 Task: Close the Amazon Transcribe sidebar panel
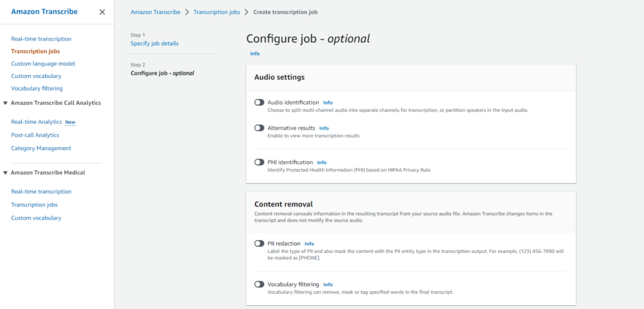point(103,12)
